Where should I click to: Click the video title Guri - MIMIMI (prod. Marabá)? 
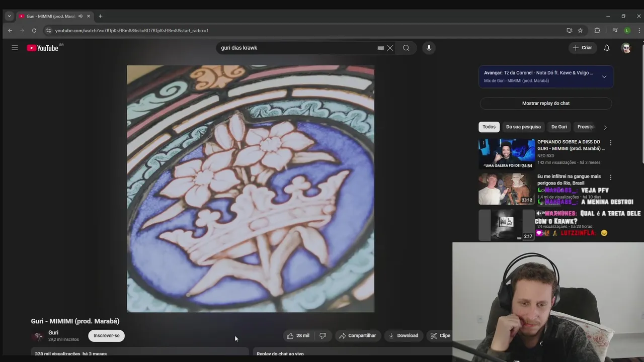[75, 321]
